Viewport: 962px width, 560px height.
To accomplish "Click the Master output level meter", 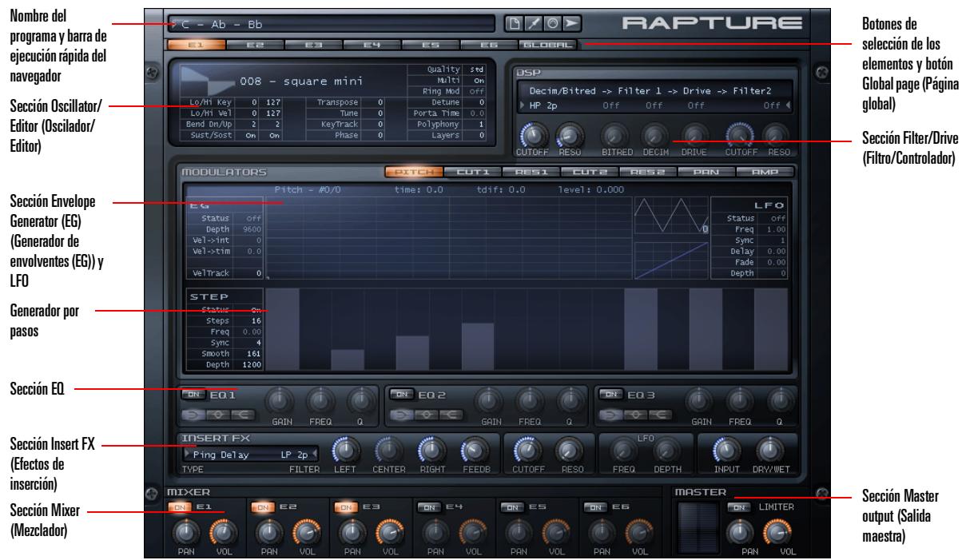I will (698, 530).
